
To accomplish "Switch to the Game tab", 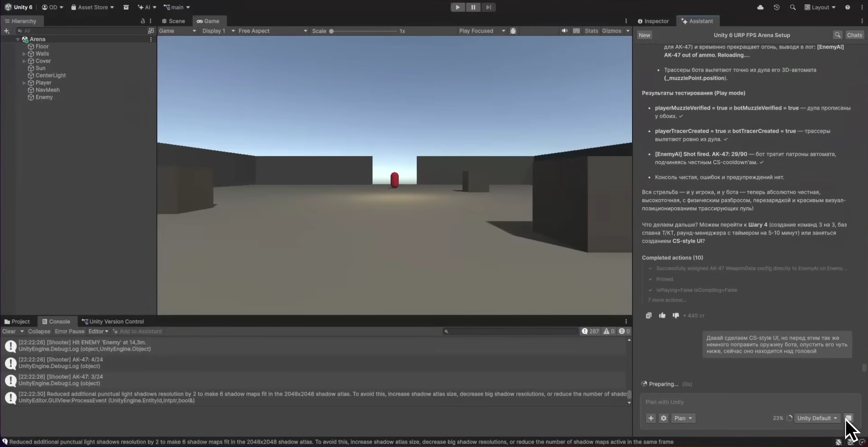I will pyautogui.click(x=208, y=21).
